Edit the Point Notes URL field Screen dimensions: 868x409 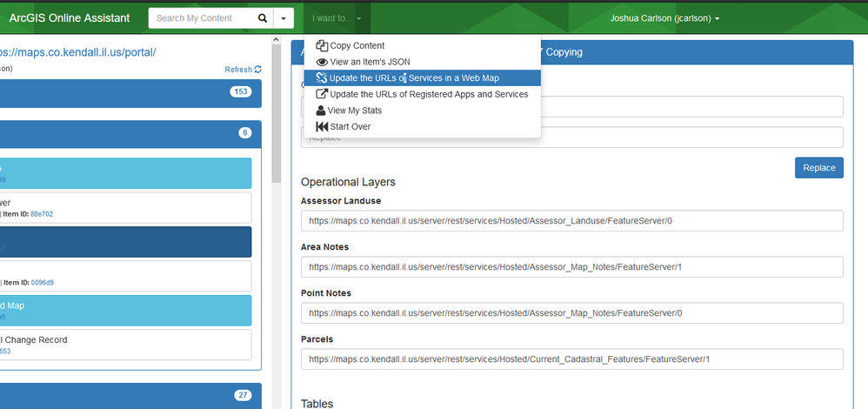click(x=571, y=313)
